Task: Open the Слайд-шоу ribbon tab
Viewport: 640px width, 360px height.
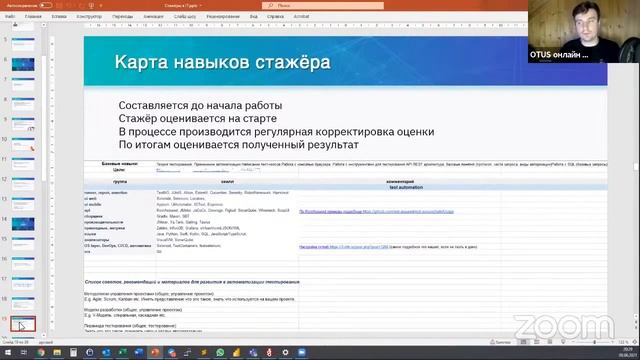Action: (x=185, y=16)
